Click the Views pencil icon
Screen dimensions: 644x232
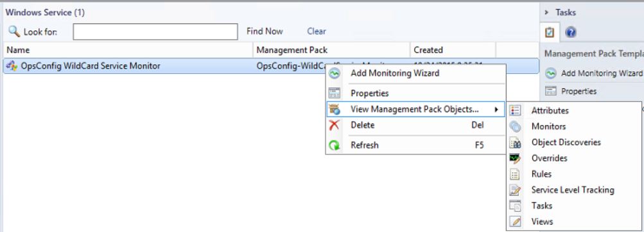point(515,222)
